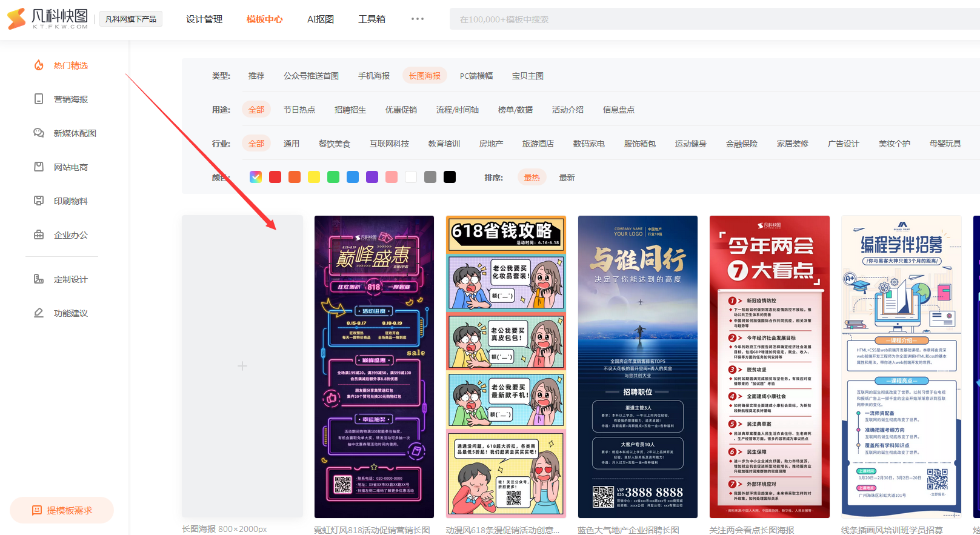Select the 新媒体配图 chat bubble icon
The image size is (980, 535).
pos(39,133)
